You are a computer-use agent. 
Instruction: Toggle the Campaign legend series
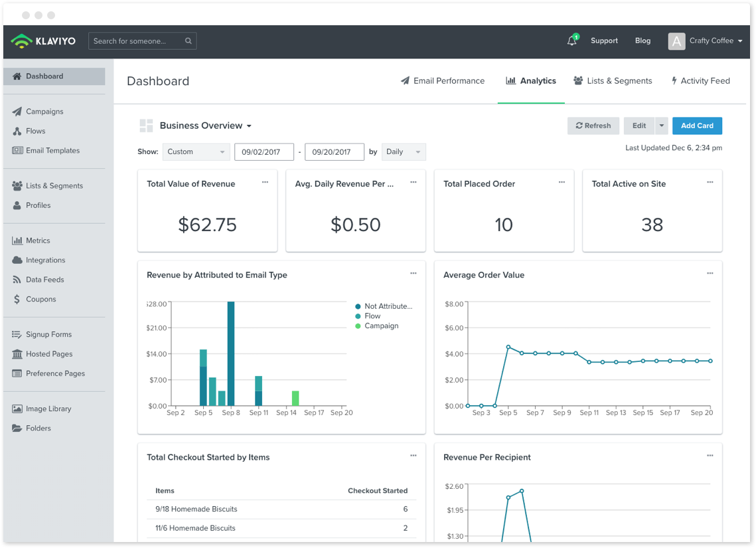(x=380, y=326)
